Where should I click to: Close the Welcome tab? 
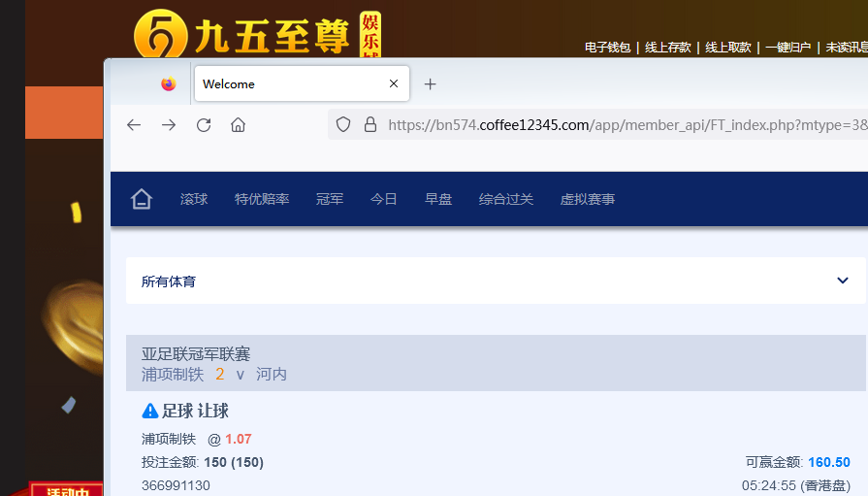394,83
